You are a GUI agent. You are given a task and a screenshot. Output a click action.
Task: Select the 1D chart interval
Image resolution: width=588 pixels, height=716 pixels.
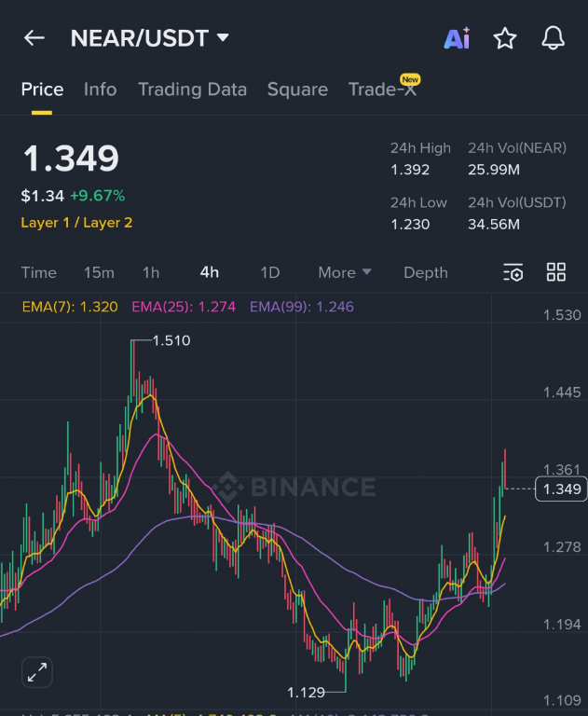(x=270, y=272)
